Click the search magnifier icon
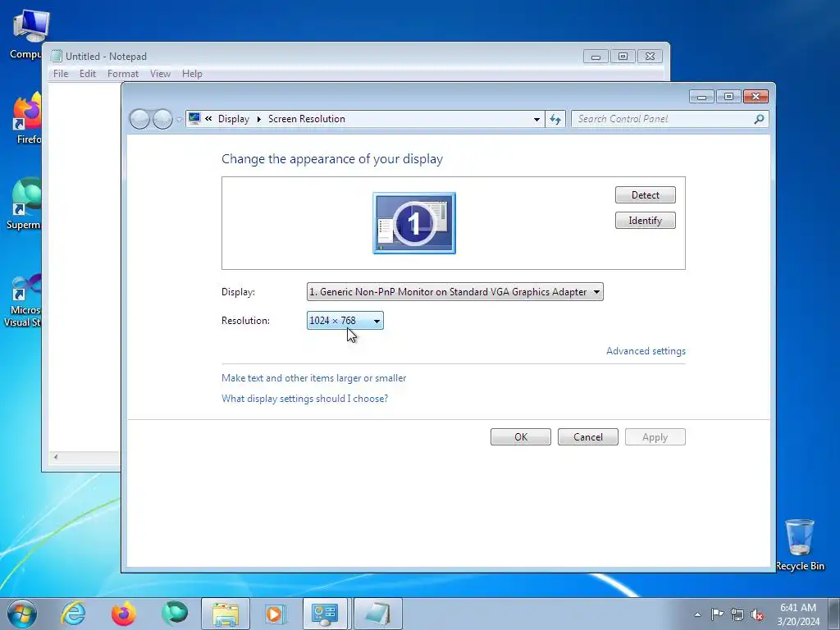Screen dimensions: 840x630 click(759, 119)
